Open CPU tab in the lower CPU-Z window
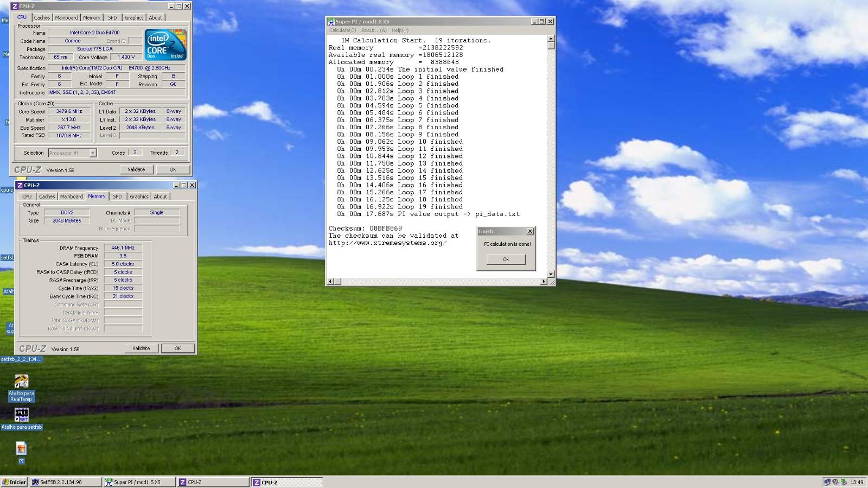This screenshot has width=868, height=488. [27, 197]
